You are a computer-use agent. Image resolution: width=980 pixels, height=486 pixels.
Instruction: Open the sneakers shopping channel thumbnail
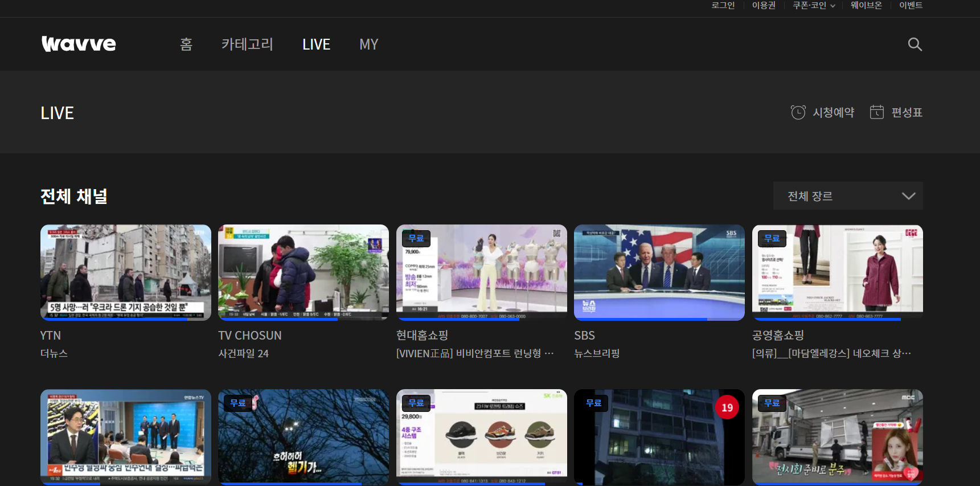point(482,437)
